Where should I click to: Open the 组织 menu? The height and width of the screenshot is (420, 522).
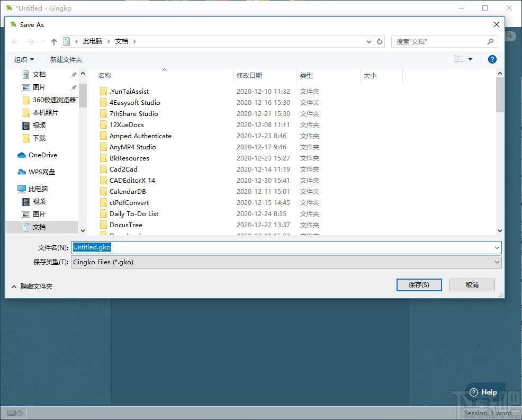[24, 60]
